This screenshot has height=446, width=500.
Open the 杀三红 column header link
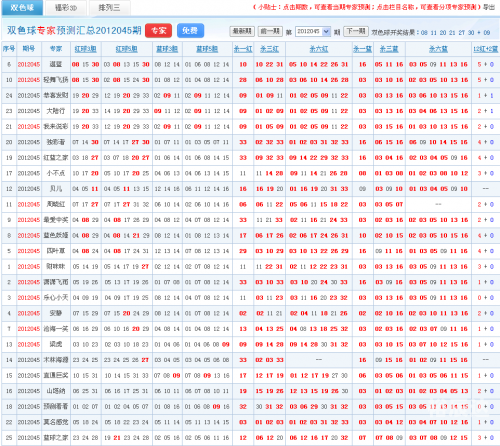(269, 49)
